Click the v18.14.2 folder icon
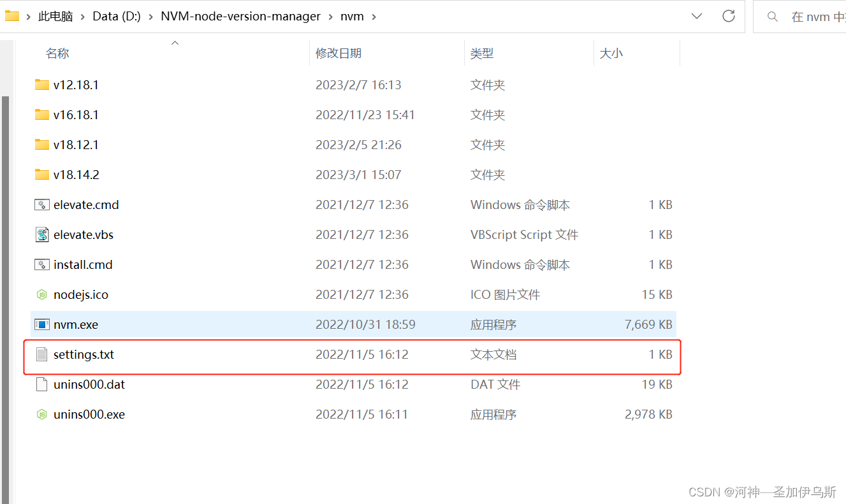 point(42,175)
